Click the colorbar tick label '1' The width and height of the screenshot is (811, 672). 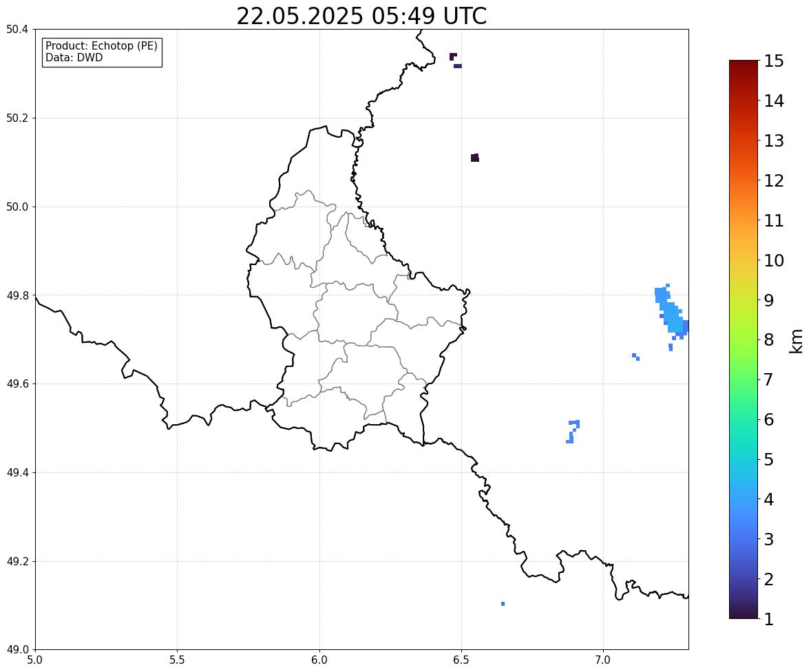(768, 619)
